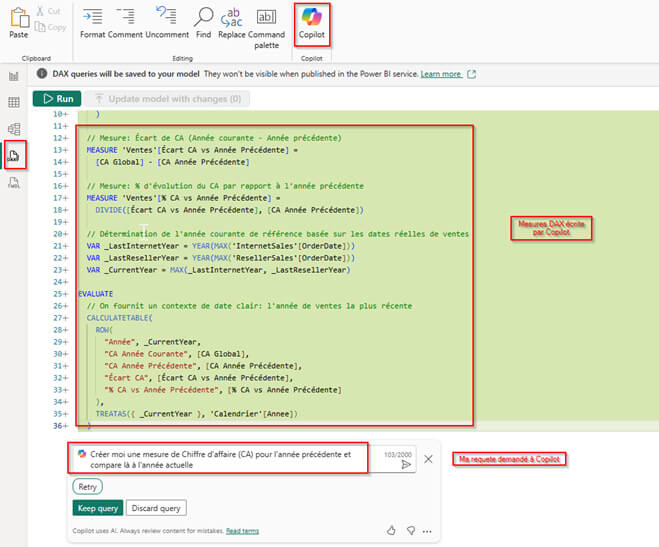Click the Format query icon

[92, 22]
